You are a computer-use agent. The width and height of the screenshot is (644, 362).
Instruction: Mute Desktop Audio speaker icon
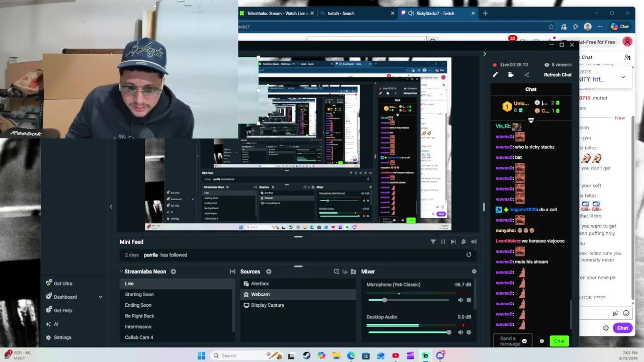pos(460,332)
